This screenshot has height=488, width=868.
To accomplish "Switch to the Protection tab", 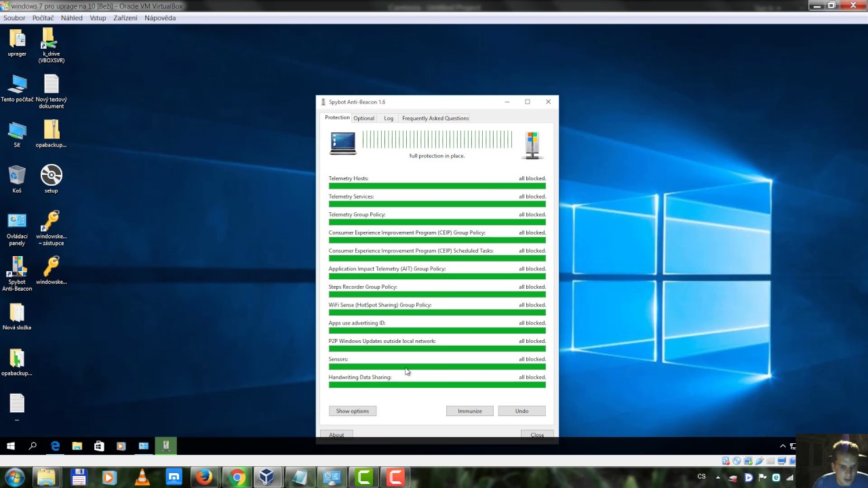I will click(x=337, y=118).
